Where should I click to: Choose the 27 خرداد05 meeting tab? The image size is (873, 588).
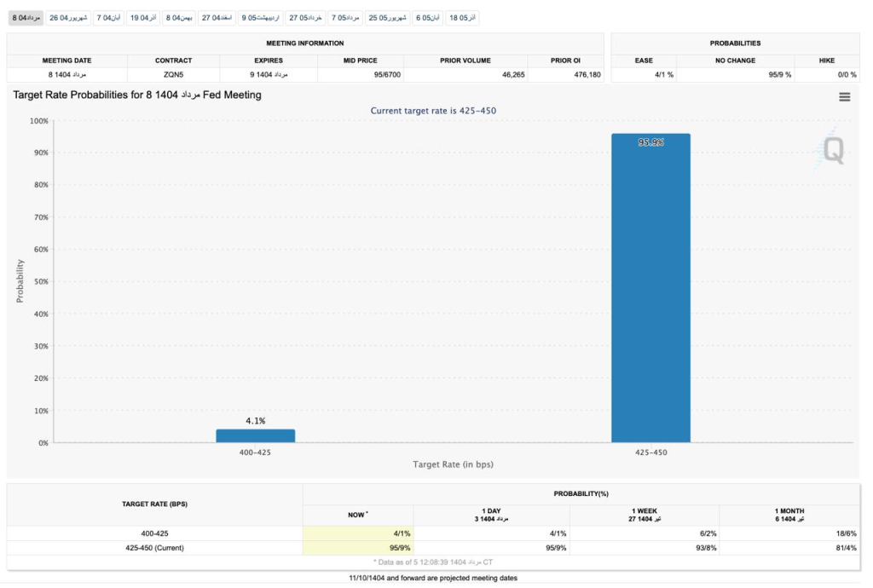point(305,17)
